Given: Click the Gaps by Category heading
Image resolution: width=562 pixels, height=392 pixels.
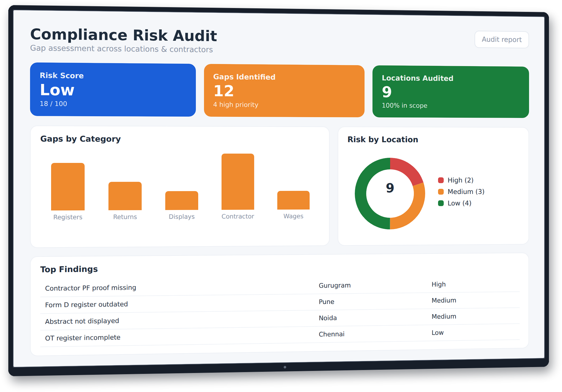Looking at the screenshot, I should point(80,139).
